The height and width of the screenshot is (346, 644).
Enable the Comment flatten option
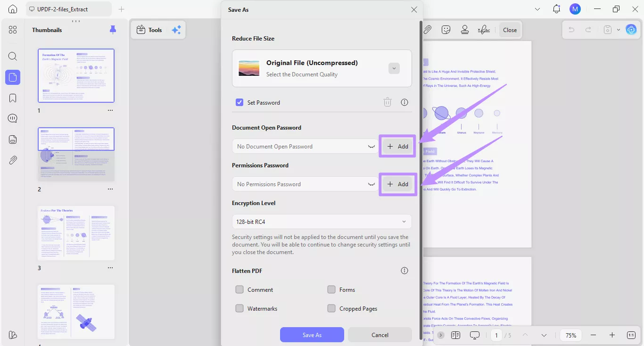pos(239,289)
